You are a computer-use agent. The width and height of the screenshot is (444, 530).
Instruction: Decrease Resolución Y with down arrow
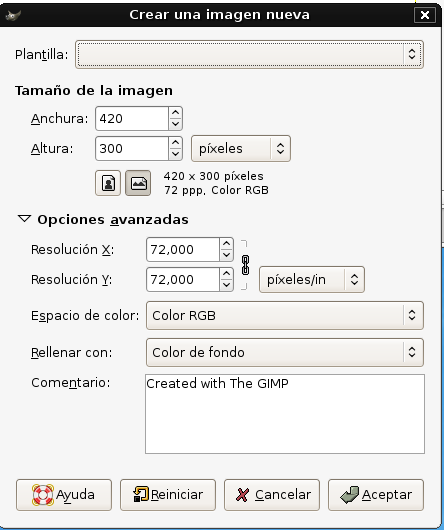[226, 285]
